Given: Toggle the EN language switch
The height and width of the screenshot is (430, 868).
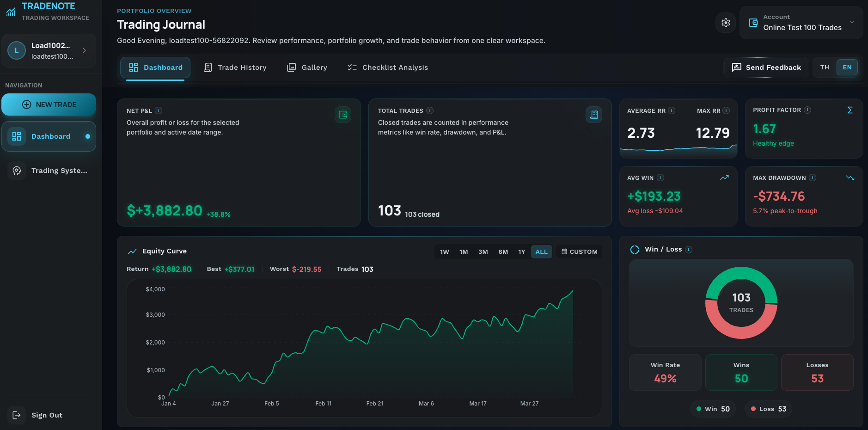Looking at the screenshot, I should coord(847,67).
